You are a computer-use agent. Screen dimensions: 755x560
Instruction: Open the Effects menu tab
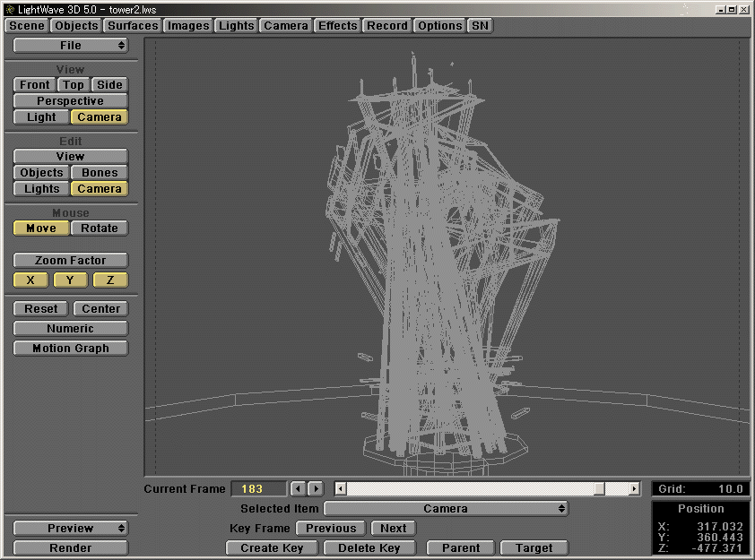337,25
